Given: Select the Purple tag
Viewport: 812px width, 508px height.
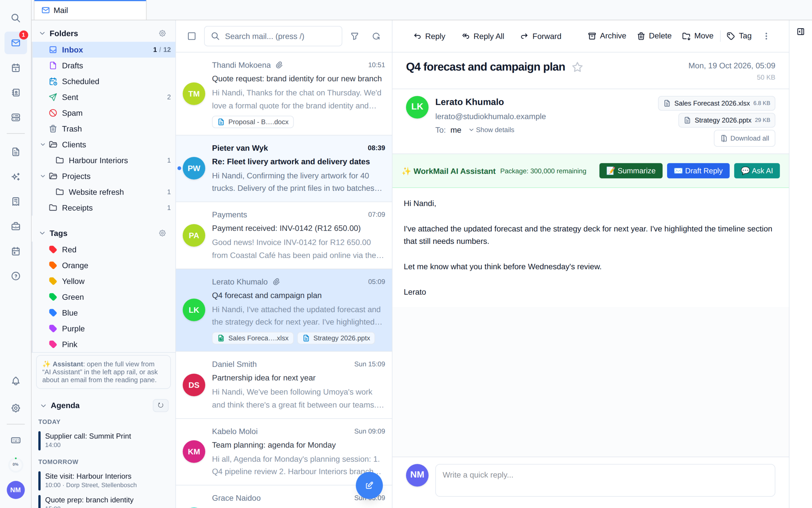Looking at the screenshot, I should pyautogui.click(x=104, y=328).
